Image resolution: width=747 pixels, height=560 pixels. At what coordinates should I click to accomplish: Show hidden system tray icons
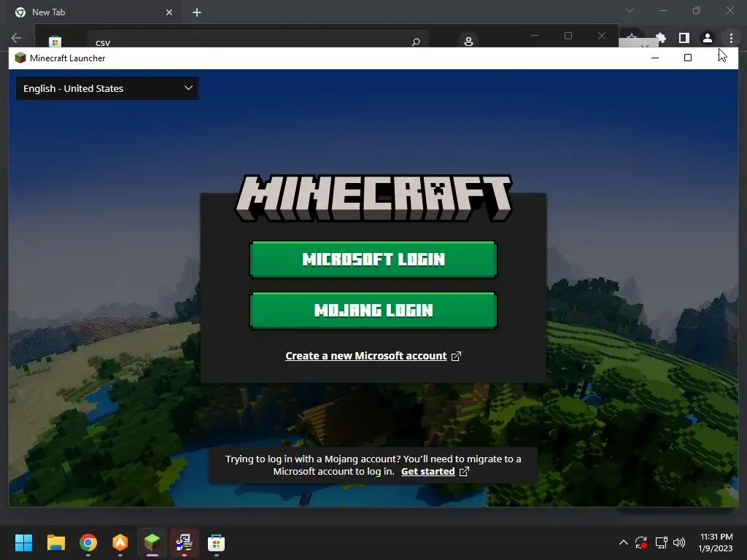[x=623, y=542]
